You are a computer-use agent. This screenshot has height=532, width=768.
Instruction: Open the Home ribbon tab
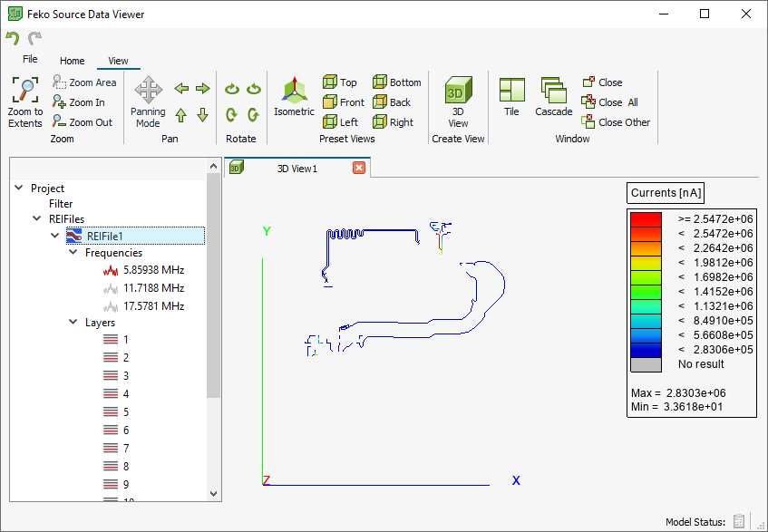point(73,62)
